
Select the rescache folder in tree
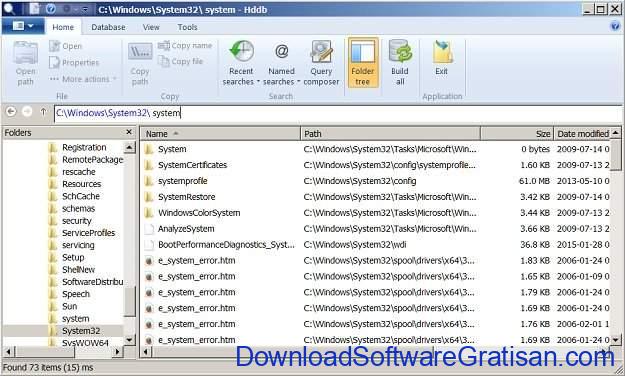(72, 172)
